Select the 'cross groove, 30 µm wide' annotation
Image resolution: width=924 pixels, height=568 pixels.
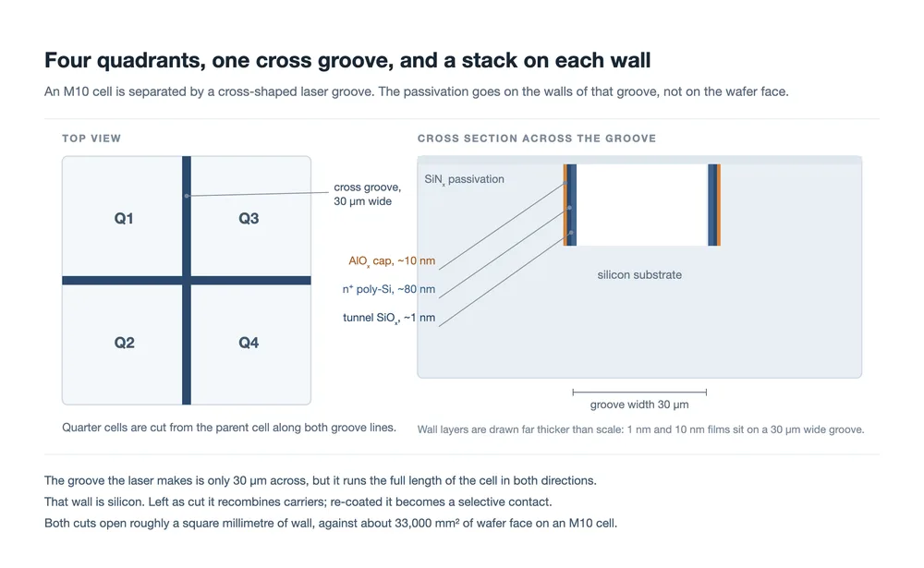point(367,194)
